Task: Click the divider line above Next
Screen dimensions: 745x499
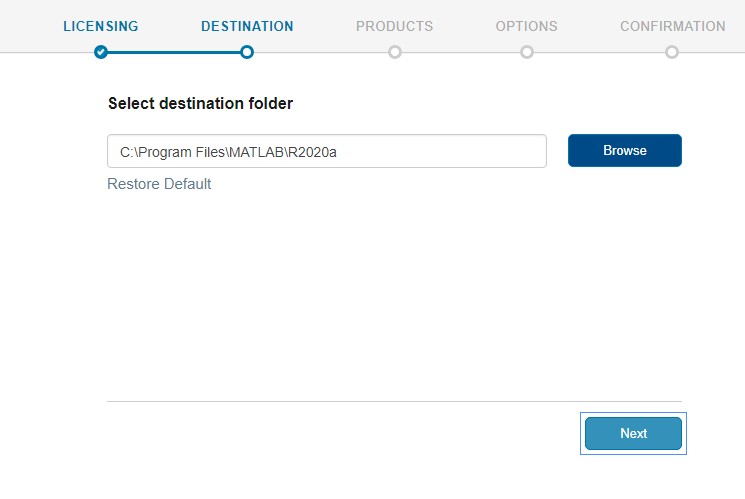Action: point(394,402)
